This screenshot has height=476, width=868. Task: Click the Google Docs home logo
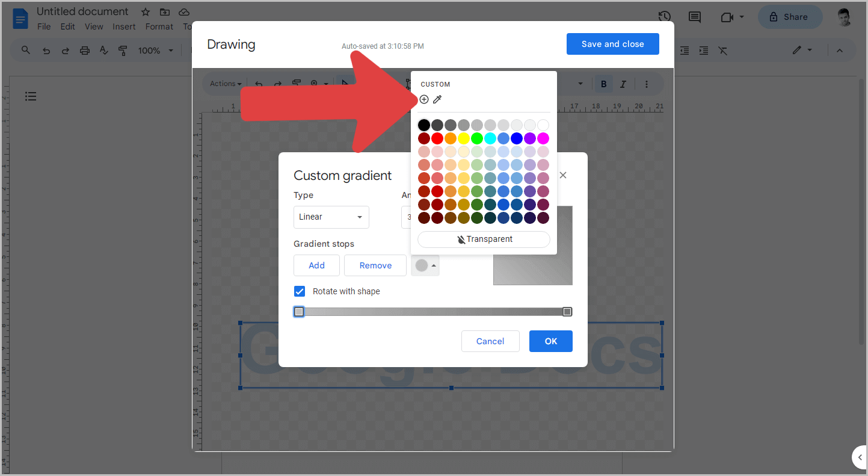pyautogui.click(x=20, y=19)
